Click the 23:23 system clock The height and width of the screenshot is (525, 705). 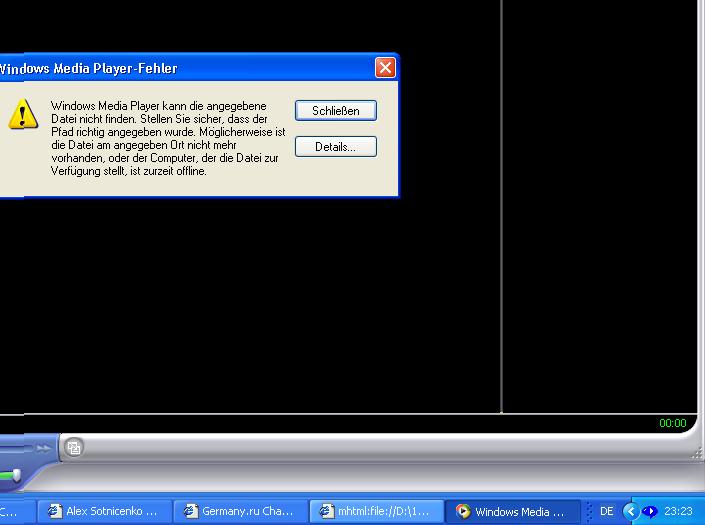(x=678, y=512)
